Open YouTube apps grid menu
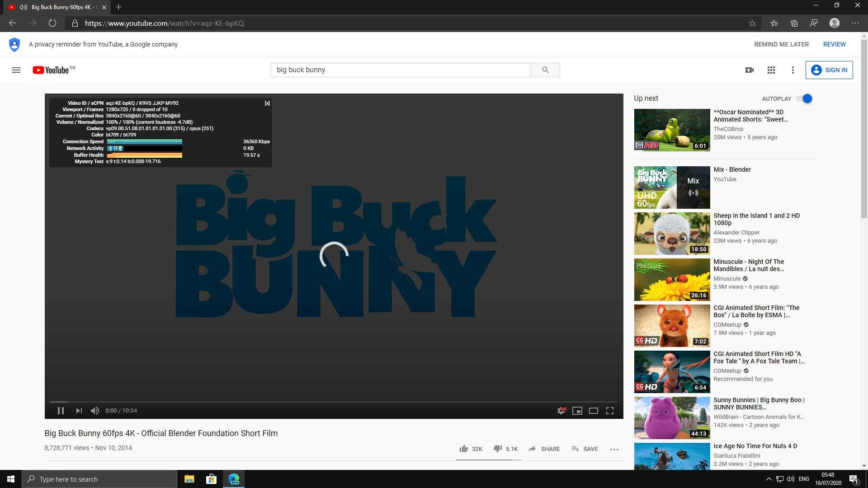 [x=771, y=70]
